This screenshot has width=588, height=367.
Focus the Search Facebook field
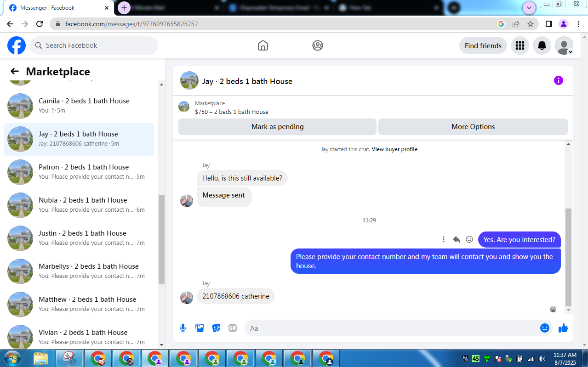[x=94, y=45]
